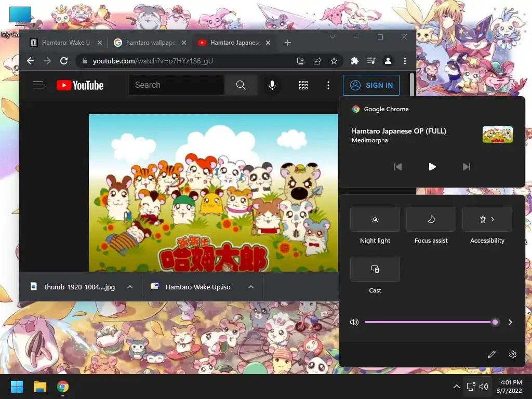The image size is (532, 399).
Task: Open the Chrome extensions puzzle icon
Action: [354, 61]
